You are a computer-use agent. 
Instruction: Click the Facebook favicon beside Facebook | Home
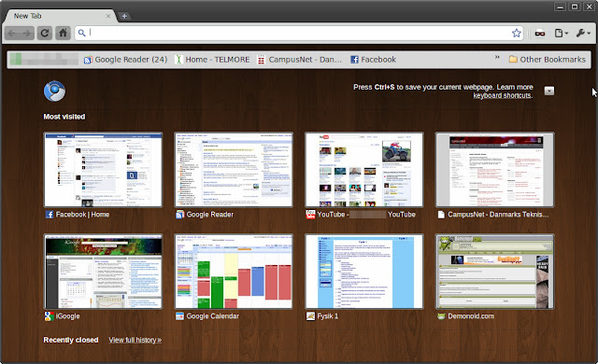tap(50, 215)
